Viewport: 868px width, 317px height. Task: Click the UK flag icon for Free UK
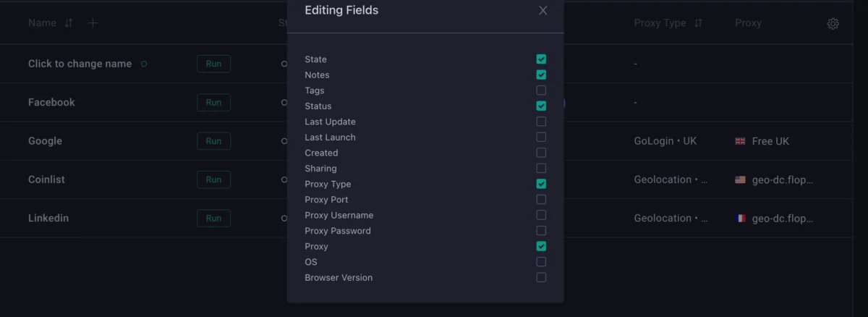(x=740, y=141)
